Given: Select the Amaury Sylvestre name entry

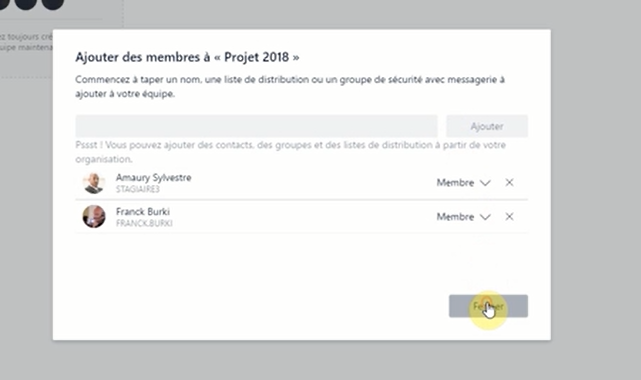Looking at the screenshot, I should 154,178.
